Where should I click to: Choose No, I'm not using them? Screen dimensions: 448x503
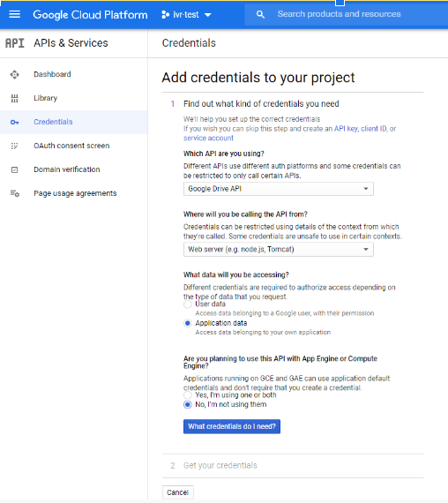click(188, 404)
